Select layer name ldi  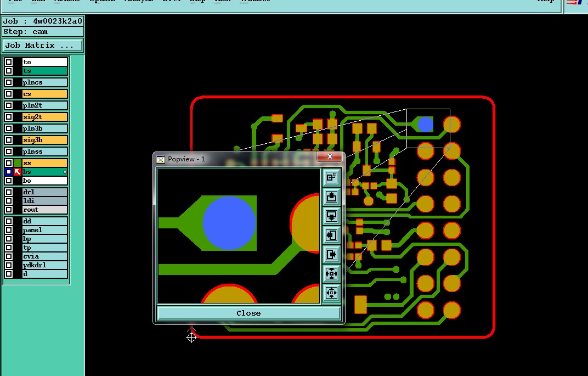44,201
